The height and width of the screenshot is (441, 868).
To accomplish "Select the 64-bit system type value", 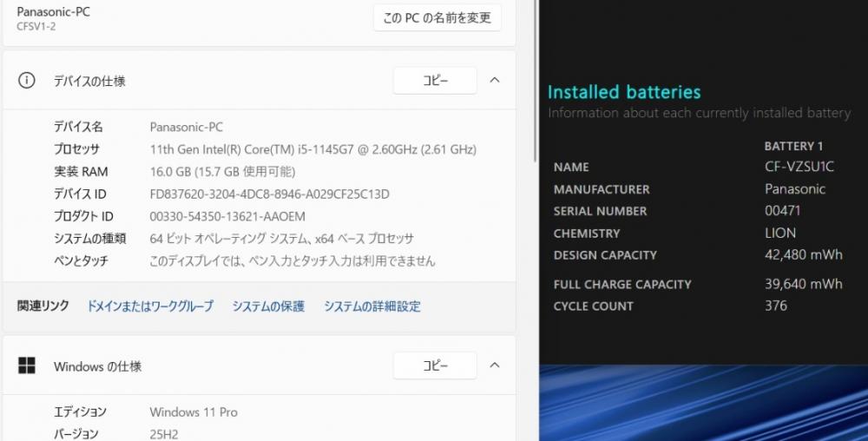I will 282,239.
